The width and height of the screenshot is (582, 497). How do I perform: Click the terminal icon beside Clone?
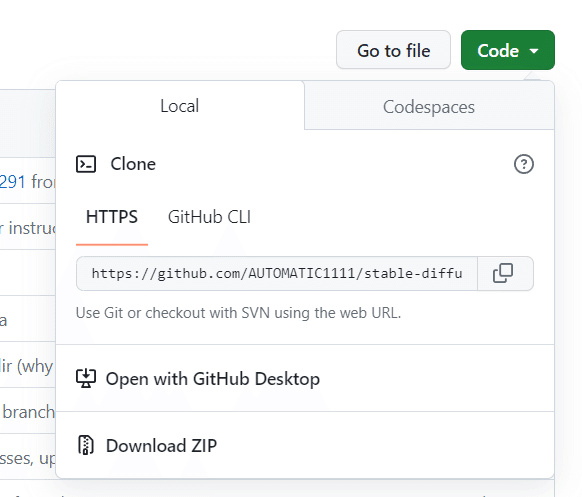pos(86,164)
